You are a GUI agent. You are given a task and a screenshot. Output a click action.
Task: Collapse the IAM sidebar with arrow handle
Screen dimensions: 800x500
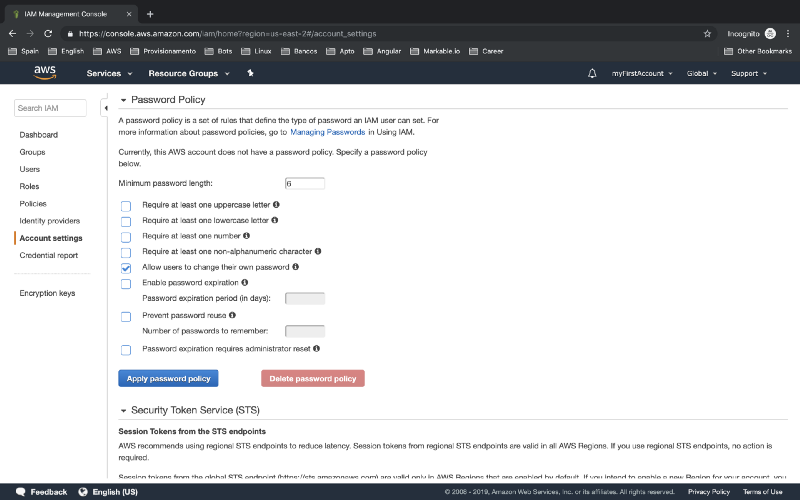[x=105, y=108]
